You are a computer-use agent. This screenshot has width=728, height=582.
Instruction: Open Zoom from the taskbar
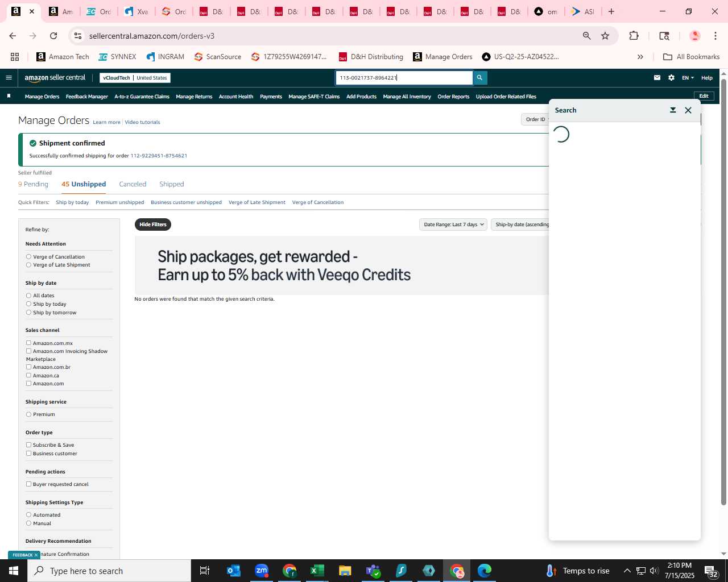(x=262, y=571)
